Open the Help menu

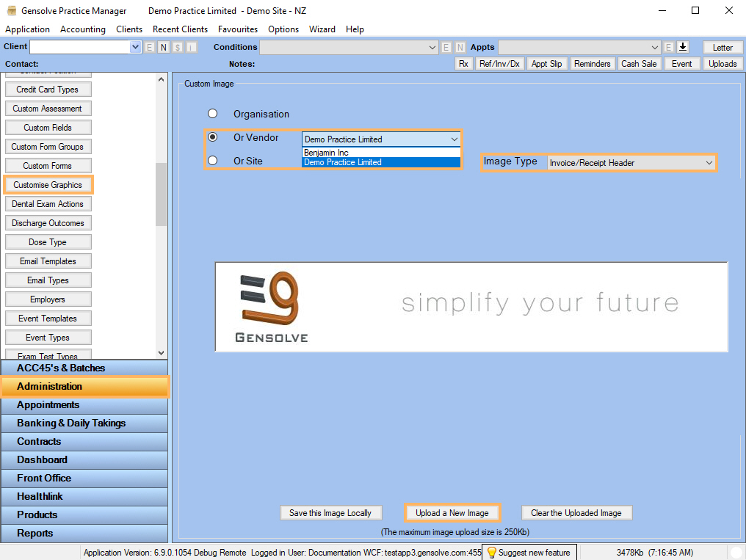355,29
